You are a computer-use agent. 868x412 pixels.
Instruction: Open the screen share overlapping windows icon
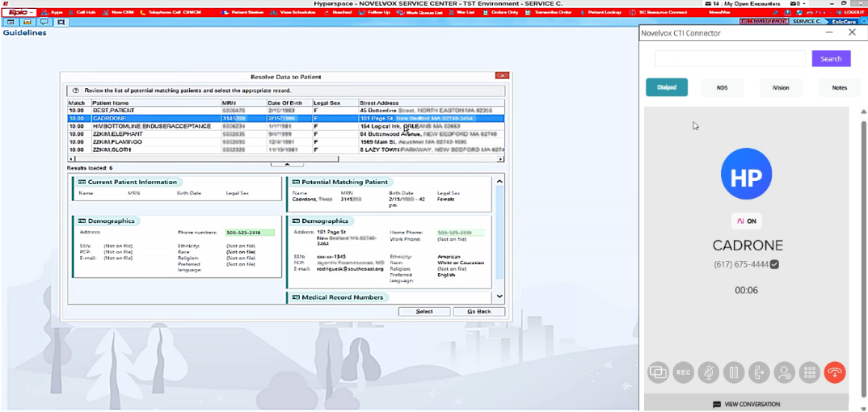[x=658, y=372]
